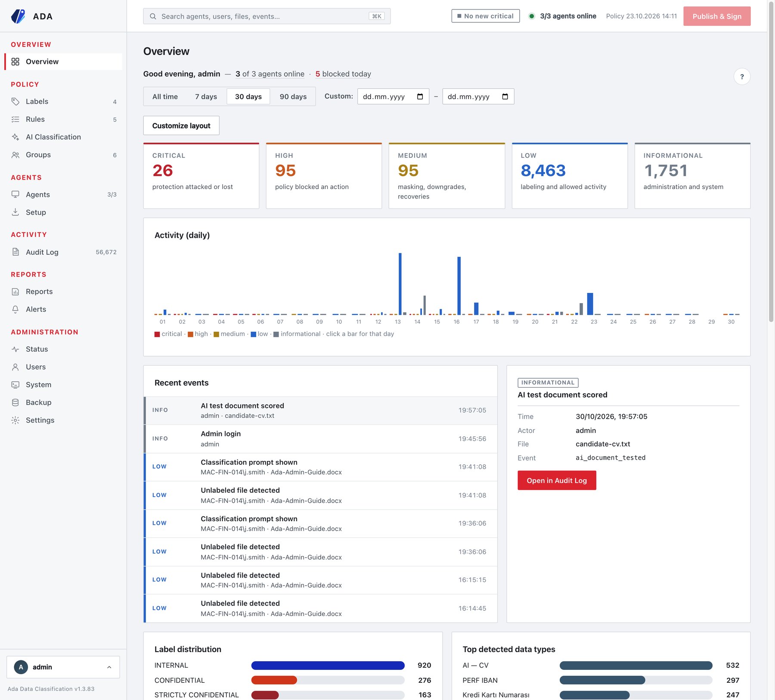Open the Low 8,463 summary card

tap(570, 176)
